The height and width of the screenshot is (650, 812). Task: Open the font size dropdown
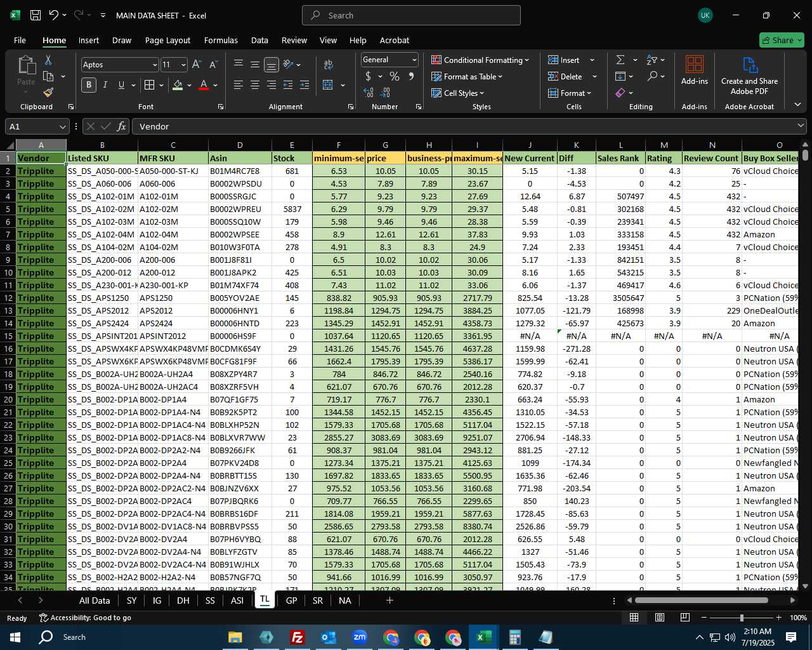coord(183,65)
